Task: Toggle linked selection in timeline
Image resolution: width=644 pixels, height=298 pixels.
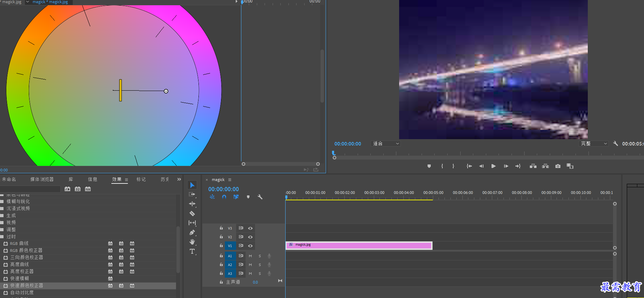Action: [x=236, y=197]
